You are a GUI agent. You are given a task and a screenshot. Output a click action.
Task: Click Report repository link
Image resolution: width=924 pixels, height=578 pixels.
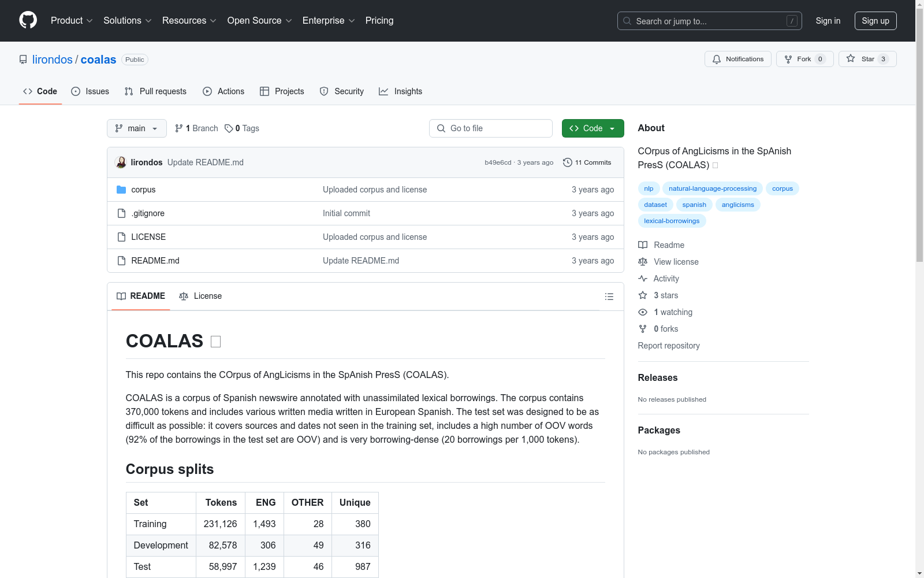(x=669, y=346)
